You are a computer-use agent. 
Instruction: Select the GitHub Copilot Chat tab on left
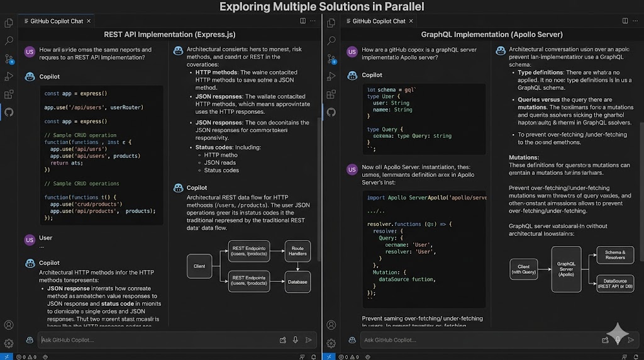[56, 21]
